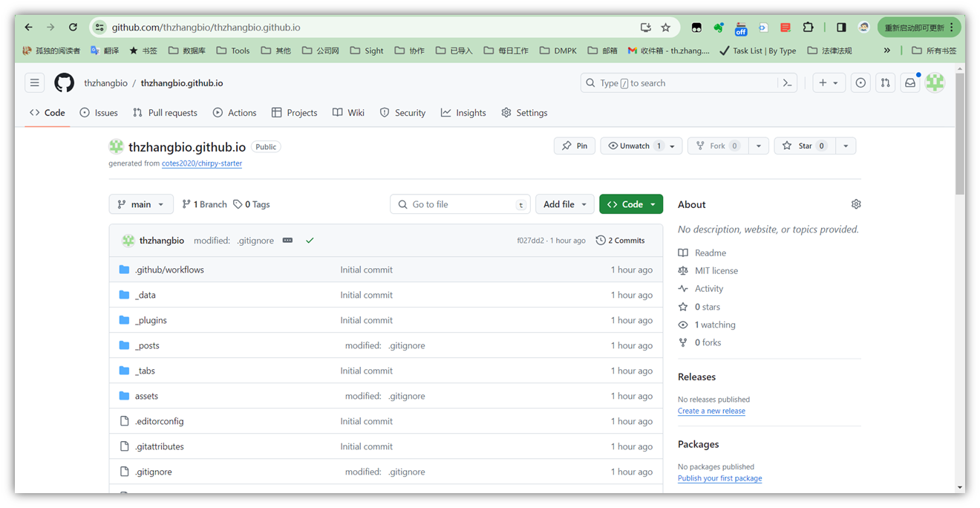Expand the Fork options arrow
This screenshot has height=508, width=980.
tap(758, 146)
